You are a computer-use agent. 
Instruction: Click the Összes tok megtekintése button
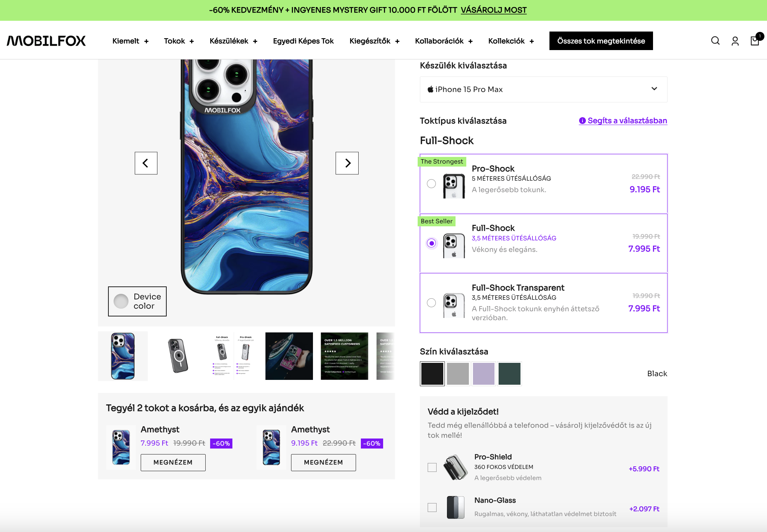(x=601, y=41)
